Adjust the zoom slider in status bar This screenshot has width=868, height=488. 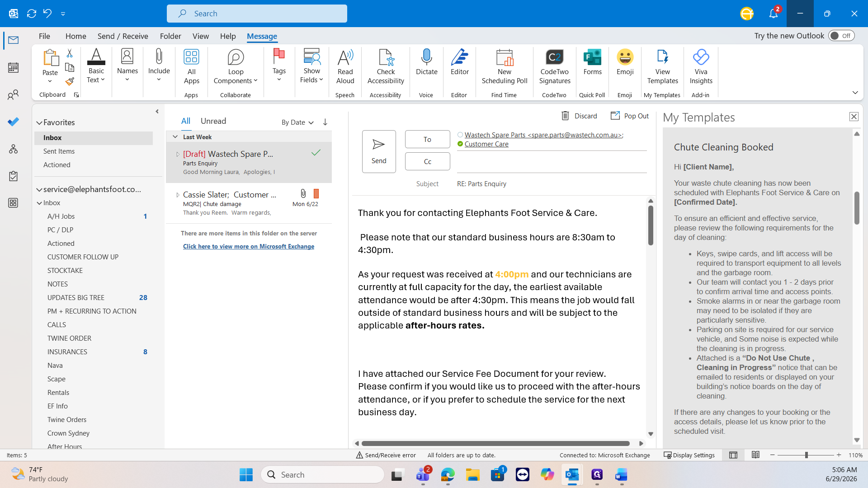(806, 455)
